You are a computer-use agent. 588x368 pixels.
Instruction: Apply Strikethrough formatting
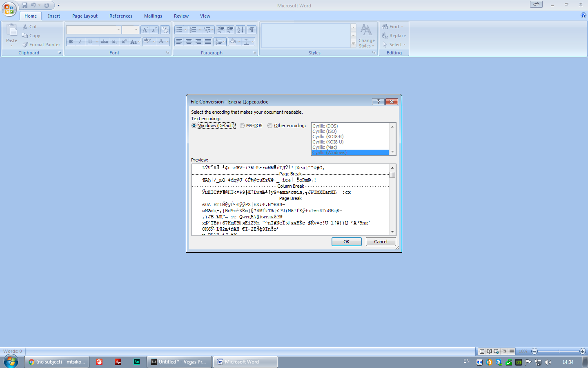[105, 42]
